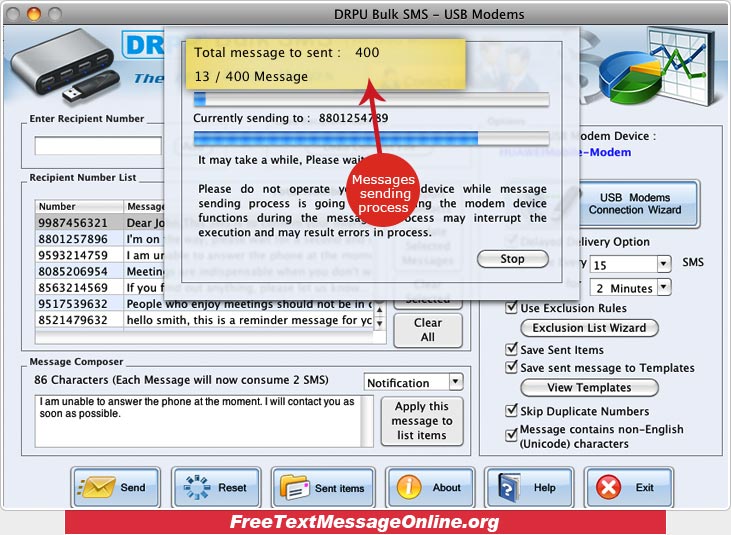Open the 2 Minutes delay dropdown
This screenshot has height=535, width=731.
tap(664, 288)
